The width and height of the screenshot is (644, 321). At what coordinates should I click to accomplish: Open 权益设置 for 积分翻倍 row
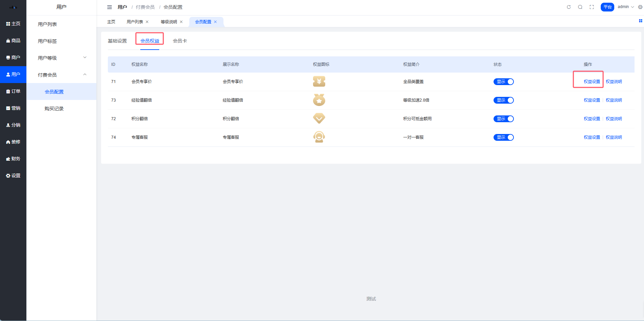click(x=592, y=119)
